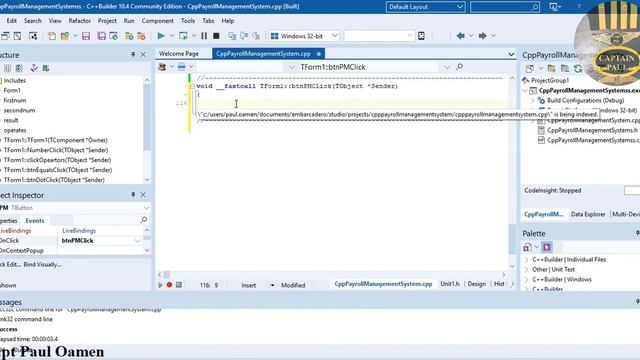This screenshot has width=640, height=360.
Task: Switch to the Events tab
Action: tap(35, 220)
